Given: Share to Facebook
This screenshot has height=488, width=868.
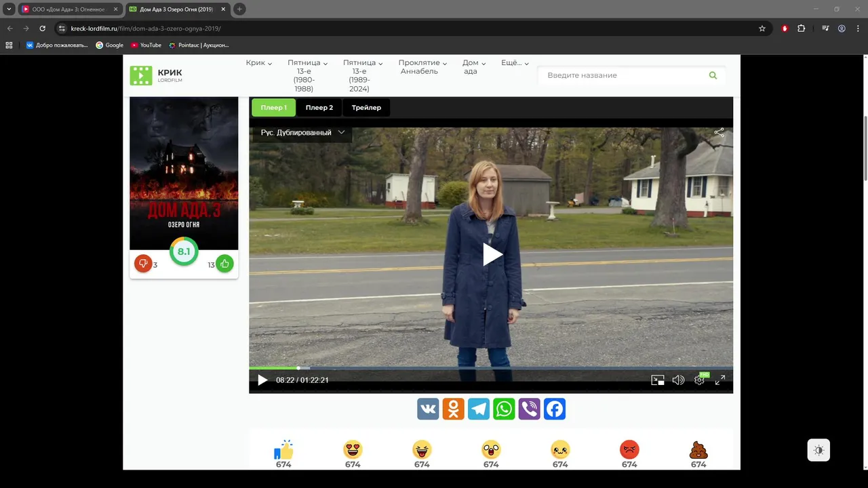Looking at the screenshot, I should click(x=555, y=409).
